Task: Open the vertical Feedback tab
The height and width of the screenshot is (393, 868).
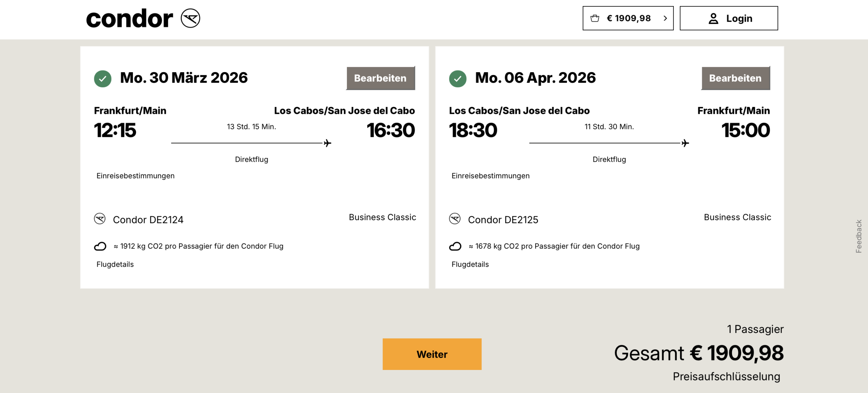Action: point(859,236)
